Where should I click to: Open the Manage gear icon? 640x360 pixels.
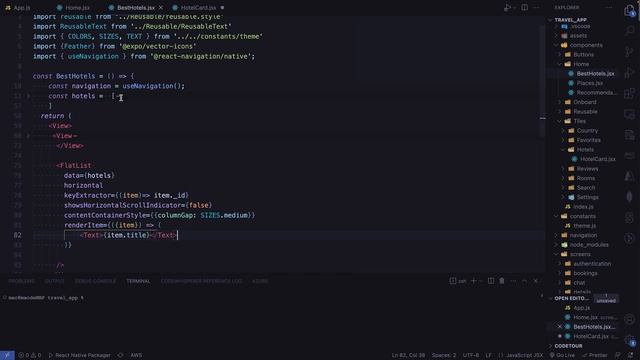click(629, 340)
